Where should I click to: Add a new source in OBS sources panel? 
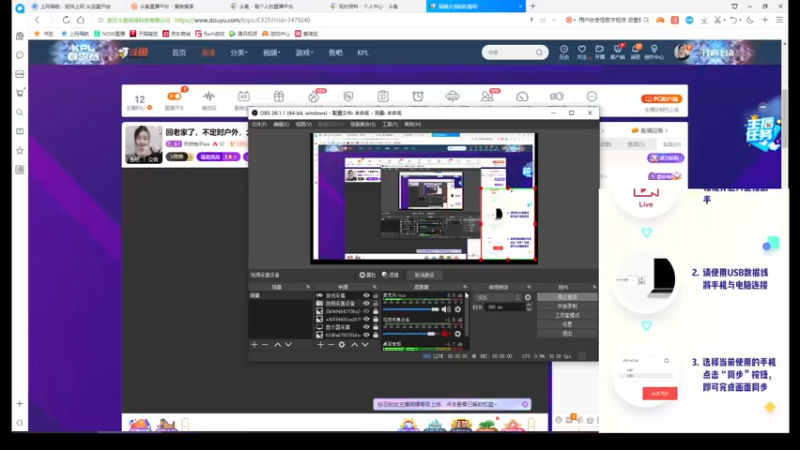click(x=320, y=345)
